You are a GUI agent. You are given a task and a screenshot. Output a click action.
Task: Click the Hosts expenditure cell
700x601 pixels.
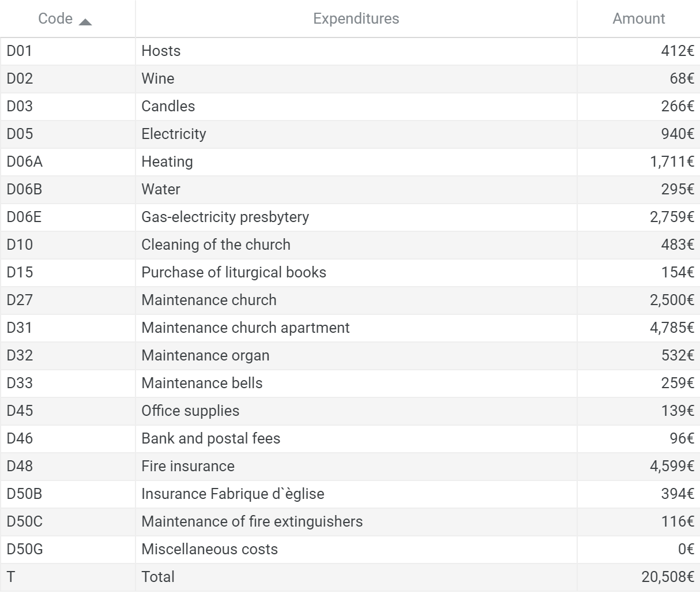pyautogui.click(x=356, y=51)
